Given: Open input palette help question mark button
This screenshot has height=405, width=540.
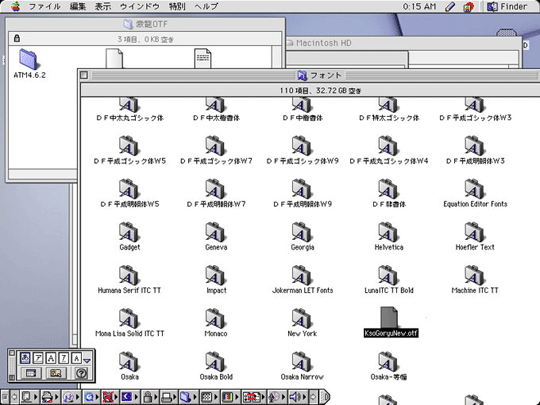Looking at the screenshot, I should pos(81,373).
